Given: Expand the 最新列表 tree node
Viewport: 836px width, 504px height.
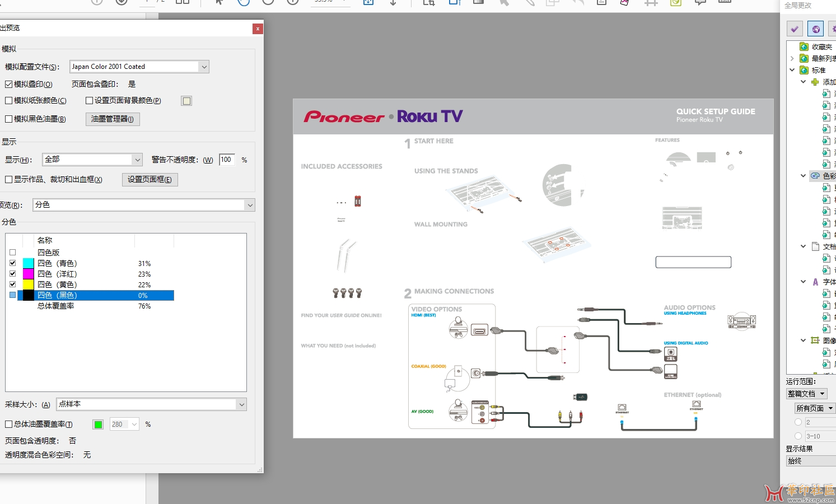Looking at the screenshot, I should 792,58.
